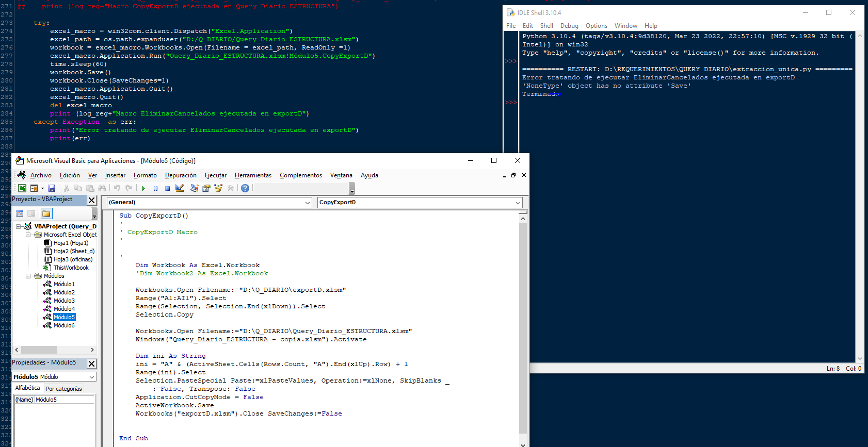
Task: Collapse the Módulos folder node
Action: pyautogui.click(x=28, y=276)
